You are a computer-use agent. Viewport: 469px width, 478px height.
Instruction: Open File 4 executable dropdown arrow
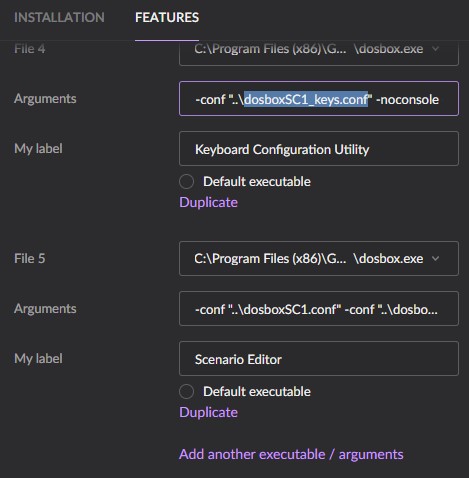click(x=435, y=49)
